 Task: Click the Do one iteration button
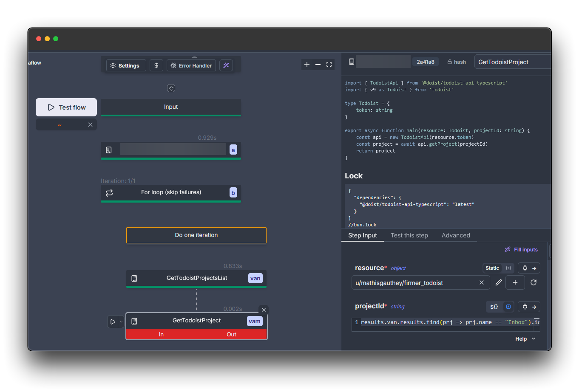[196, 235]
